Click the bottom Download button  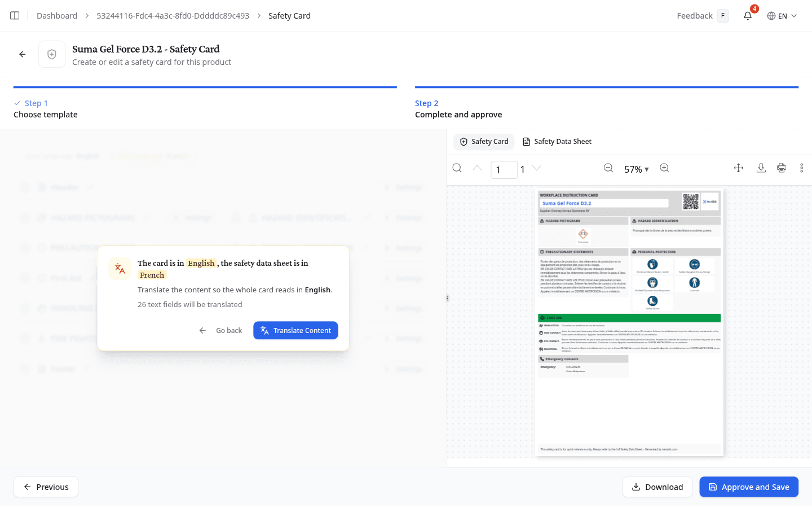pyautogui.click(x=657, y=487)
